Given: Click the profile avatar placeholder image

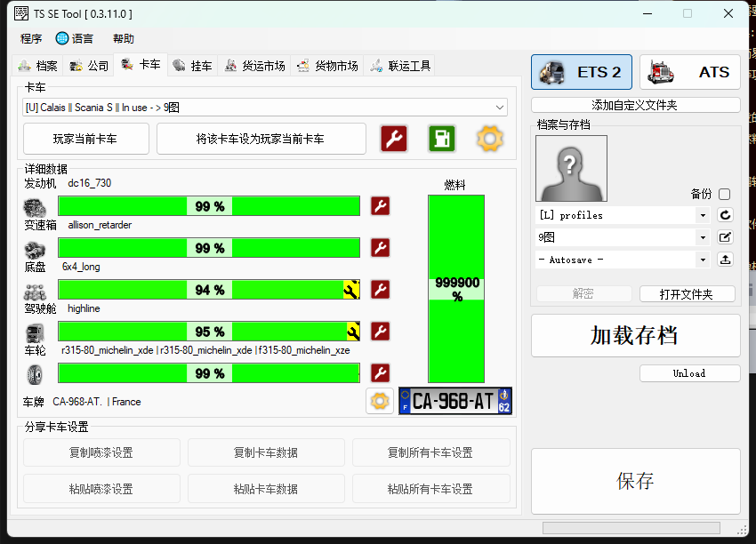Looking at the screenshot, I should click(571, 168).
